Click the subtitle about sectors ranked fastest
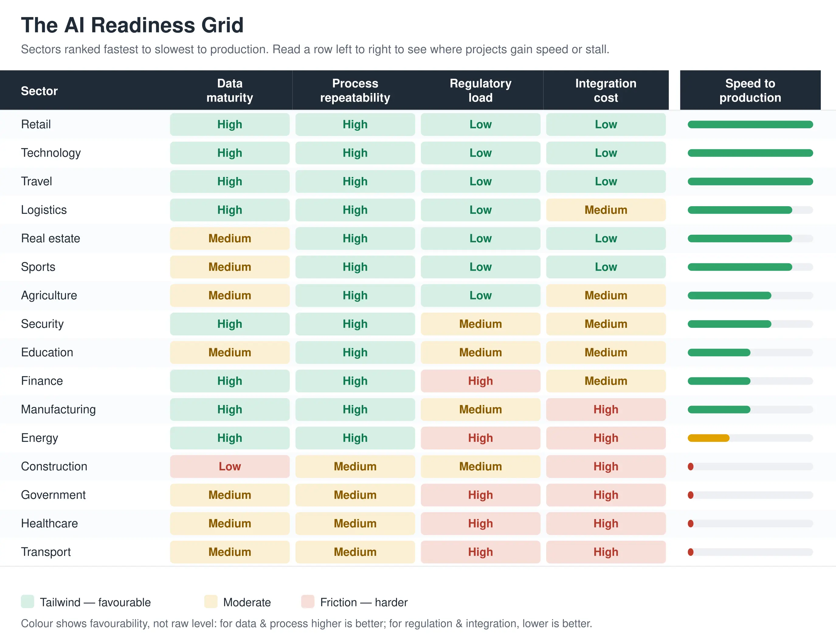Viewport: 836px width, 644px height. [x=315, y=49]
